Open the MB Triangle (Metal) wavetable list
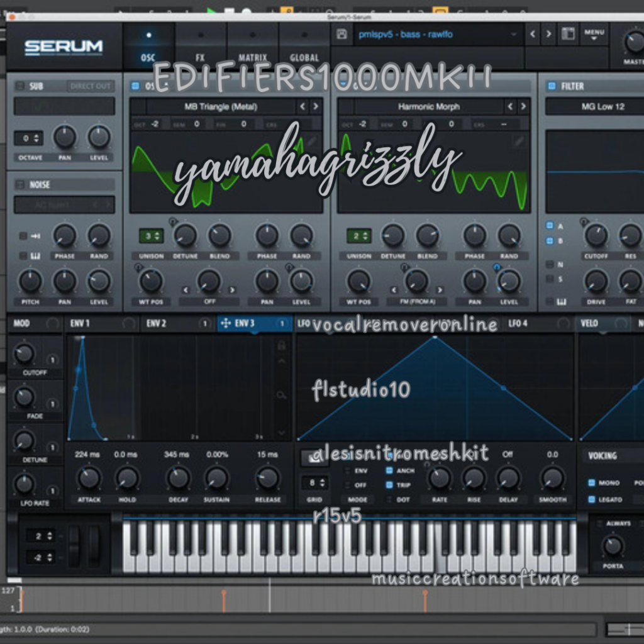The image size is (644, 644). tap(221, 107)
